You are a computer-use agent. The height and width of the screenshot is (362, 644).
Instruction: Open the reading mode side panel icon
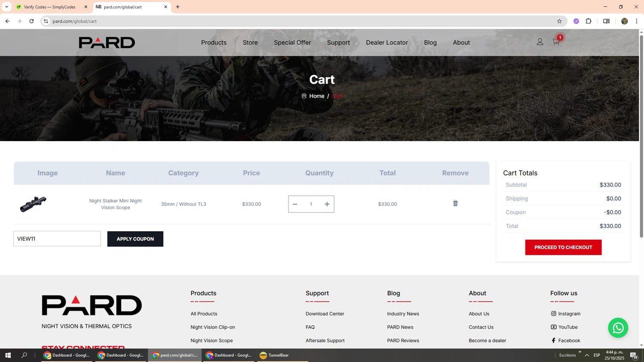[x=606, y=21]
